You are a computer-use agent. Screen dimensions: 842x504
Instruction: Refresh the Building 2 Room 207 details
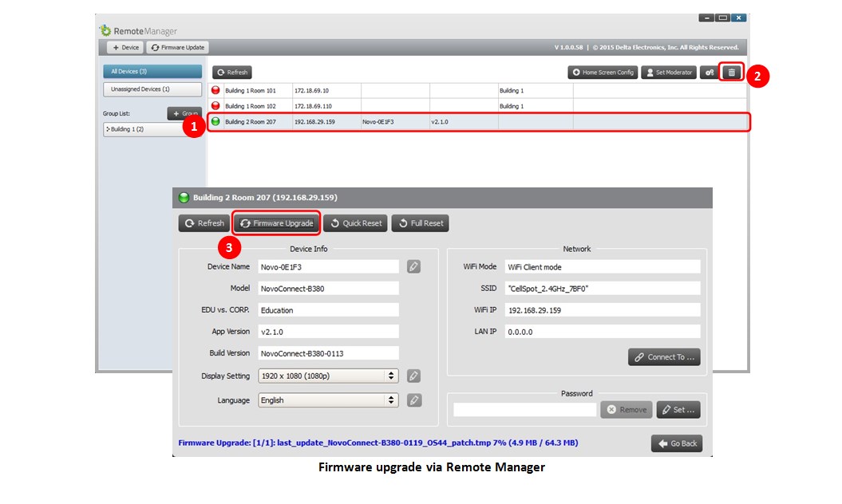pos(204,223)
